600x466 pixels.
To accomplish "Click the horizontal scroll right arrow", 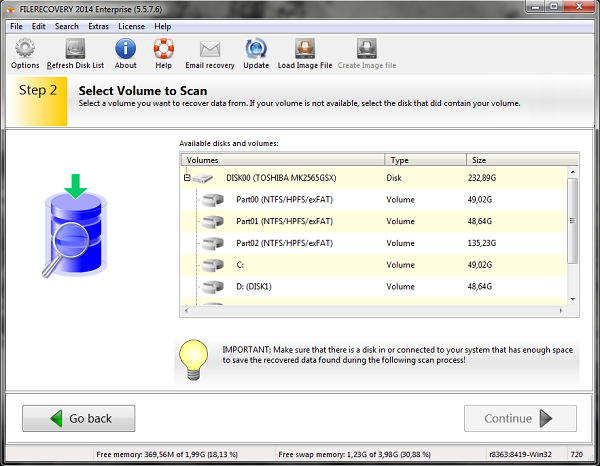I will coord(561,311).
